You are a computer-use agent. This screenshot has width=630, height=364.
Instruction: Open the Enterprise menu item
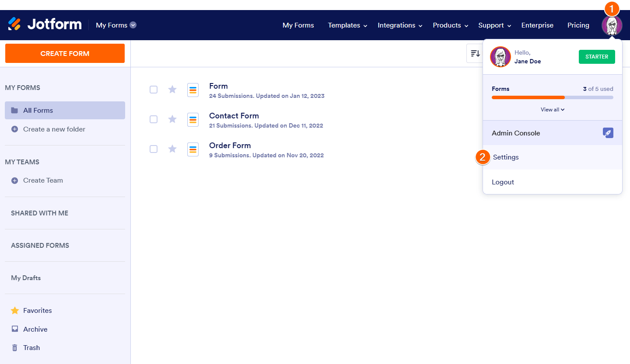537,25
